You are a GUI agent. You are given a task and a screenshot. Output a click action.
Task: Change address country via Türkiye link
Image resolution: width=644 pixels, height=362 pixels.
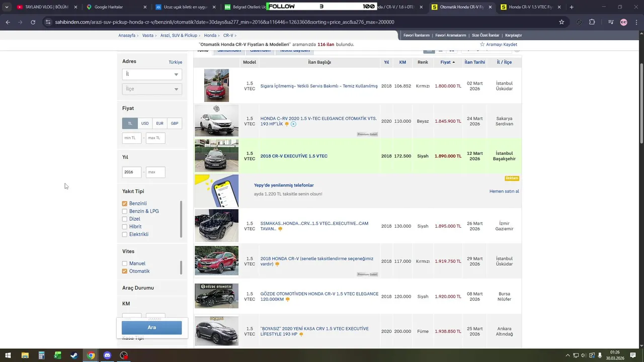pyautogui.click(x=175, y=62)
